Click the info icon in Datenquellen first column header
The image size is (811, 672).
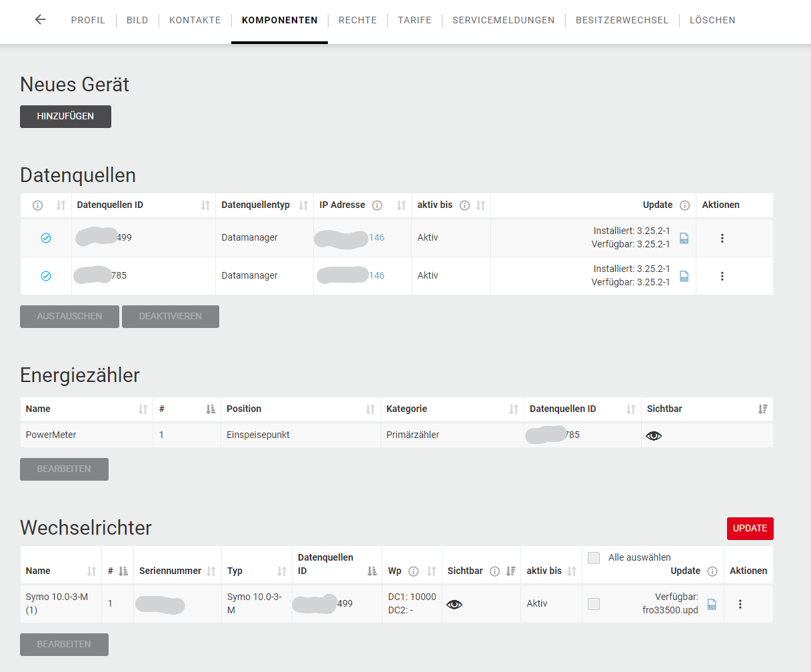coord(38,205)
